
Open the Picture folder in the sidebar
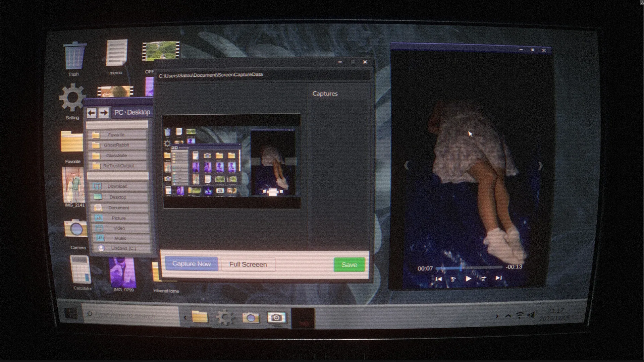[x=118, y=218]
